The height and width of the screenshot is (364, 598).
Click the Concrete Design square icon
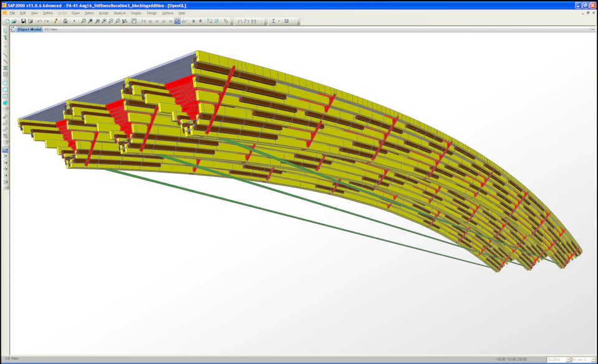coord(287,21)
